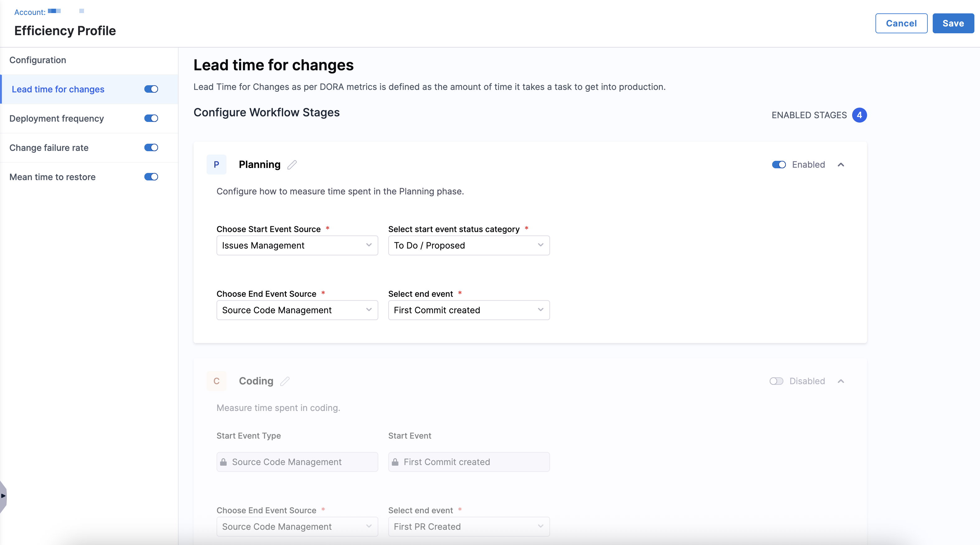Disable the Planning stage toggle
The height and width of the screenshot is (545, 980).
click(778, 165)
